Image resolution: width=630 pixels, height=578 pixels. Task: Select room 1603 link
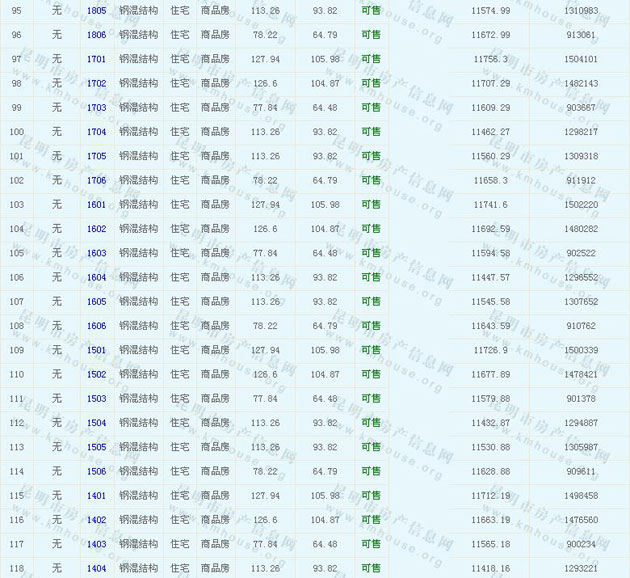[x=96, y=253]
